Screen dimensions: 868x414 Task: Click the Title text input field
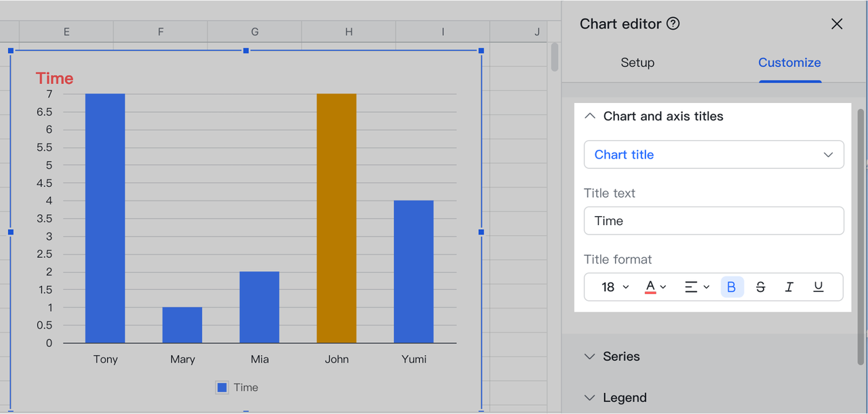(713, 221)
